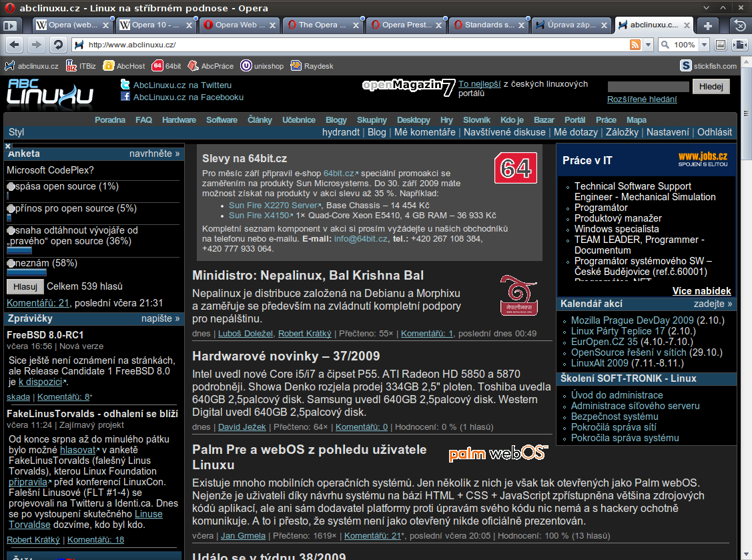Click the palm webOS logo image
The width and height of the screenshot is (752, 560).
point(498,453)
